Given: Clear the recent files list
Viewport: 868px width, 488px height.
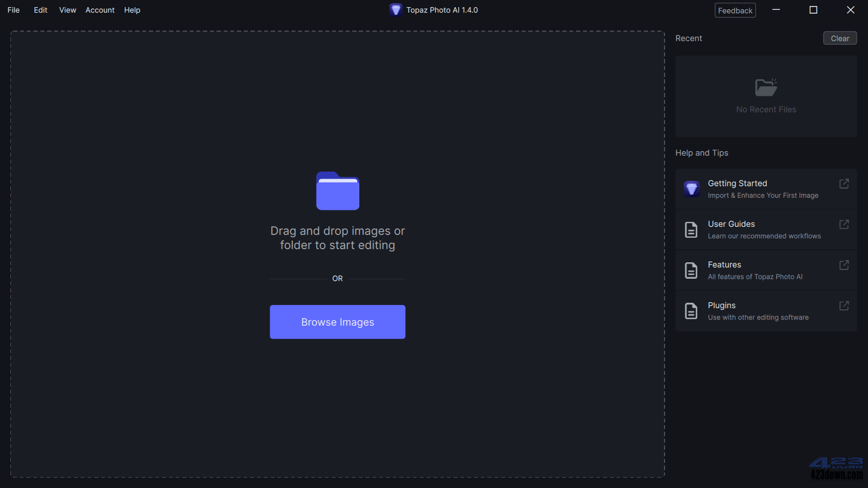Looking at the screenshot, I should [840, 38].
